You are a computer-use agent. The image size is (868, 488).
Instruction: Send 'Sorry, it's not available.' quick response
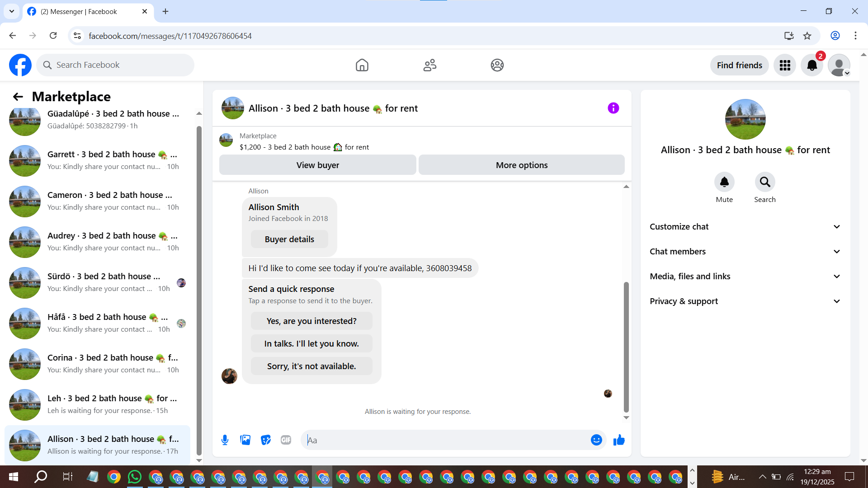coord(311,366)
